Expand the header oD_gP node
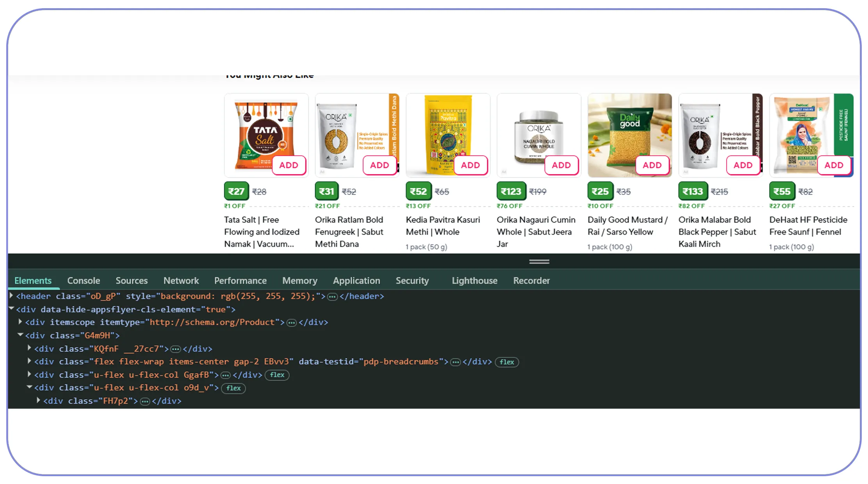 pos(11,295)
